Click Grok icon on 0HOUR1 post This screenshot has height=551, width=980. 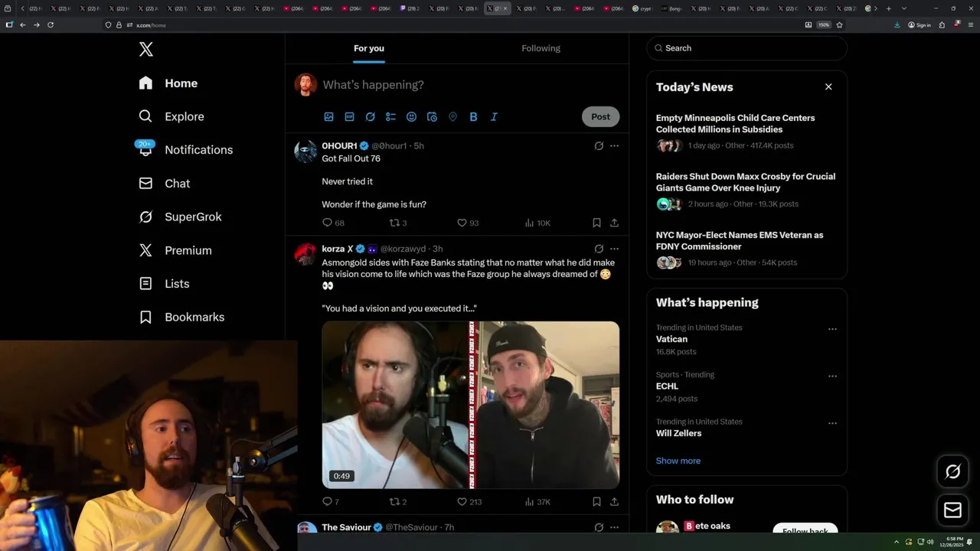[x=599, y=145]
